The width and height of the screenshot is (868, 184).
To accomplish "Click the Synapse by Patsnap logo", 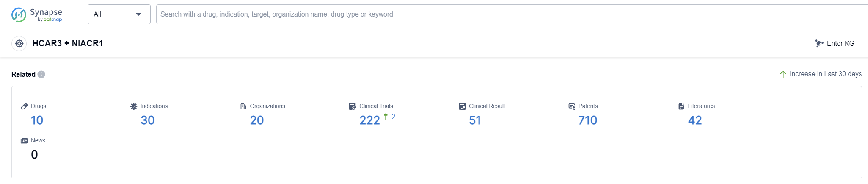I will point(37,14).
